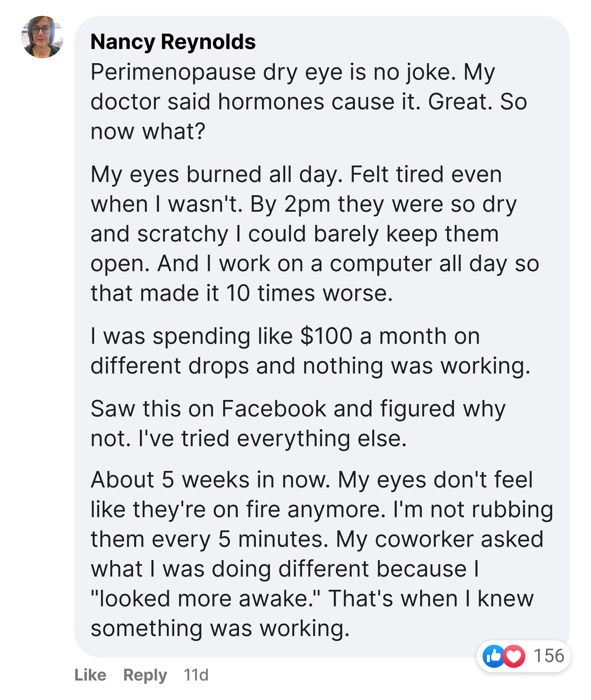Screen dimensions: 591x700
Task: Click the 'Saw this on Facebook' paragraph
Action: [297, 423]
